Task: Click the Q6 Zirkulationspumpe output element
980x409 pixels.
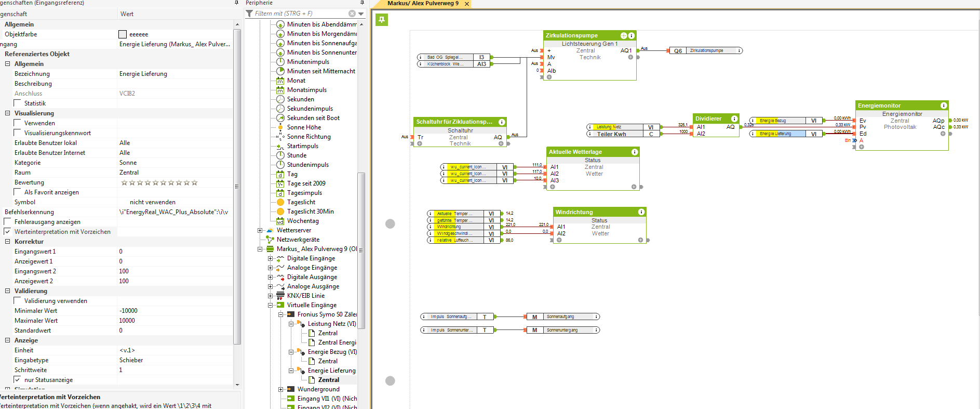Action: tap(706, 50)
